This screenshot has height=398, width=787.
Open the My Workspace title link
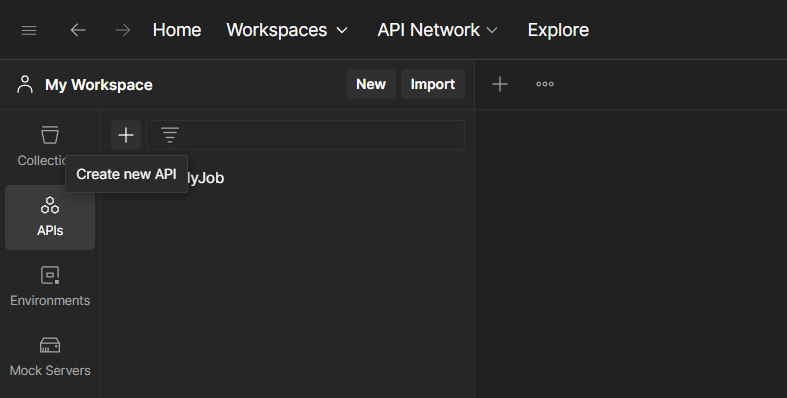point(99,85)
